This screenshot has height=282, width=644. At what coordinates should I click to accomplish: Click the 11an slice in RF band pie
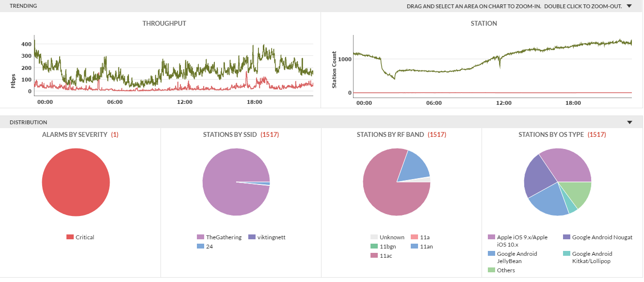416,166
